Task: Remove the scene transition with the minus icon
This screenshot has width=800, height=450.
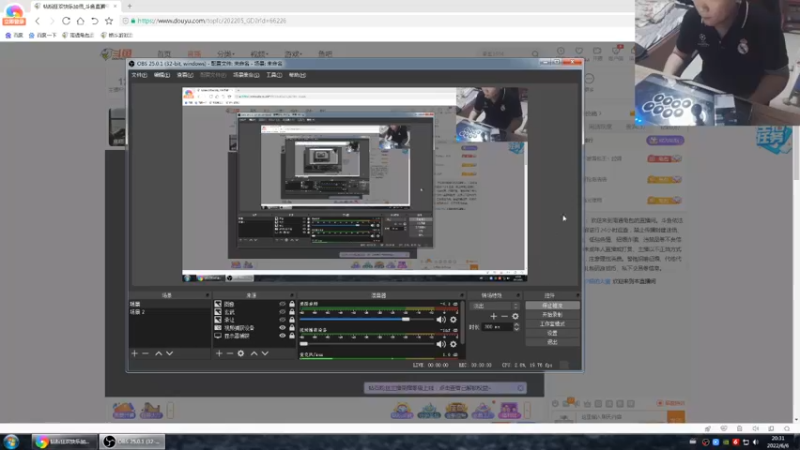Action: (504, 316)
